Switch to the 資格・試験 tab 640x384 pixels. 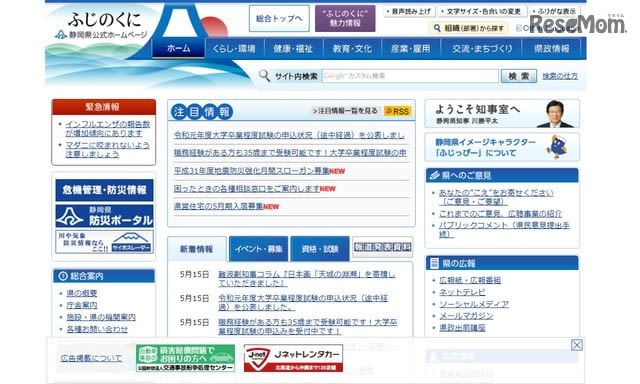pos(320,249)
